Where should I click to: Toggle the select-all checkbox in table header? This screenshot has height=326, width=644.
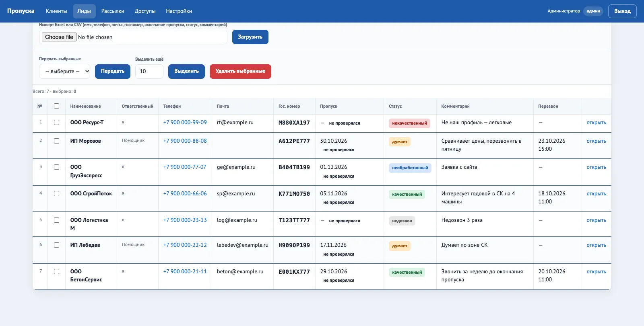(x=56, y=106)
